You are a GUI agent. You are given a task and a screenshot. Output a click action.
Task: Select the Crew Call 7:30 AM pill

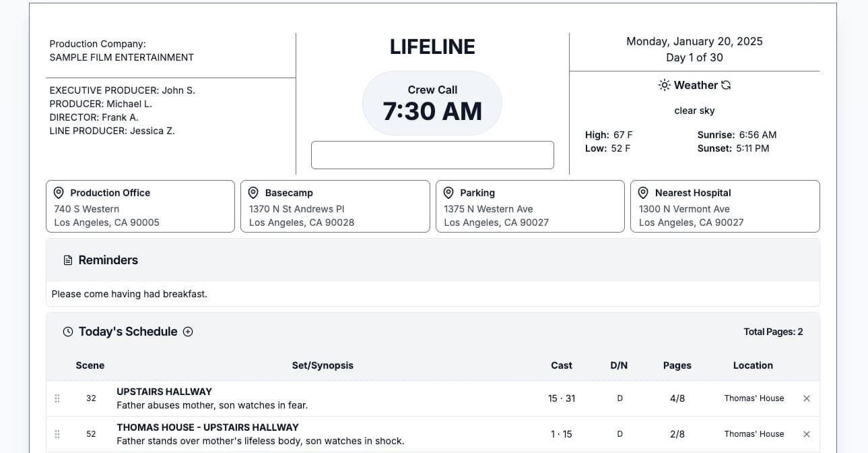432,102
